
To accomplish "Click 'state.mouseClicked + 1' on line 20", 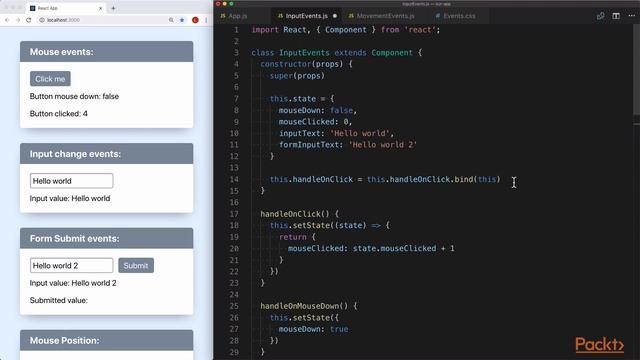I will 403,248.
